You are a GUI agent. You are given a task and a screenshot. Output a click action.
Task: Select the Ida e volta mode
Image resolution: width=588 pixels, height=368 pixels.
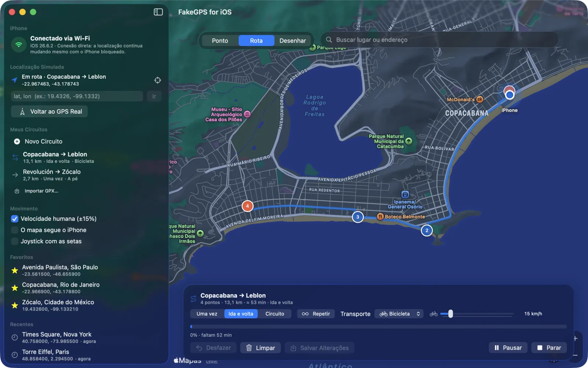pos(241,314)
